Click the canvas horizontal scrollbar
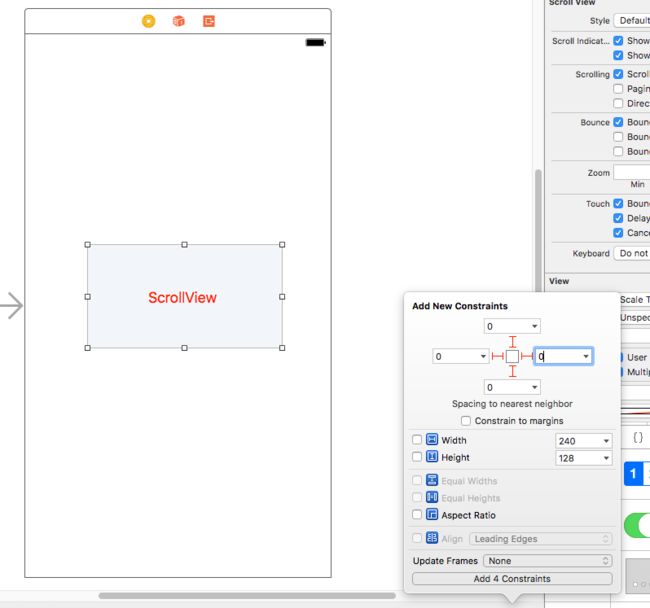 247,596
